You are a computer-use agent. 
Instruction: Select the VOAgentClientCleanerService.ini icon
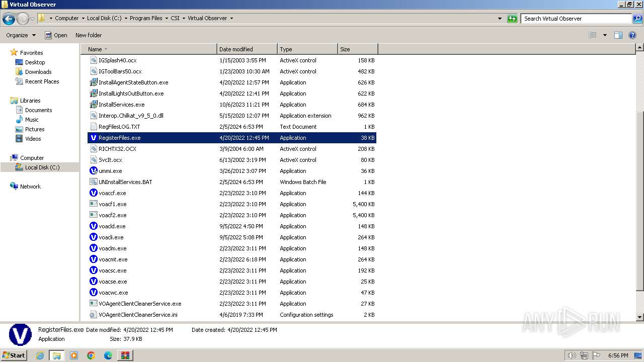[x=93, y=314]
